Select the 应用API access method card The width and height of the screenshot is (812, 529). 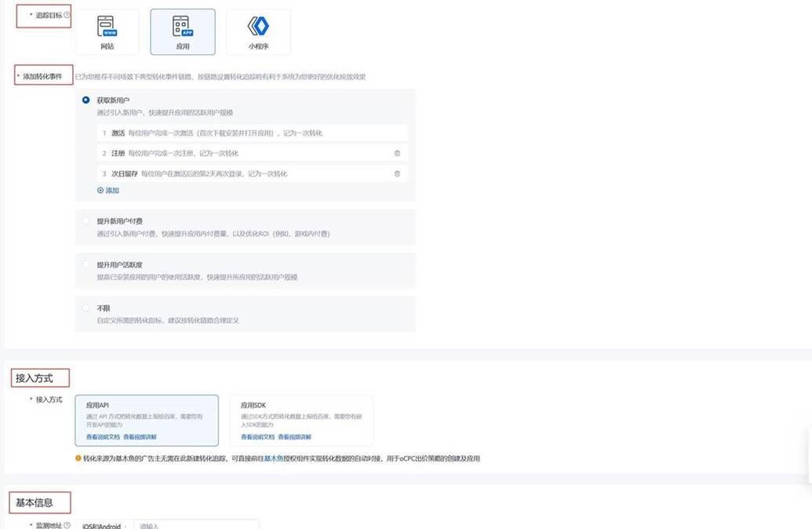tap(146, 417)
